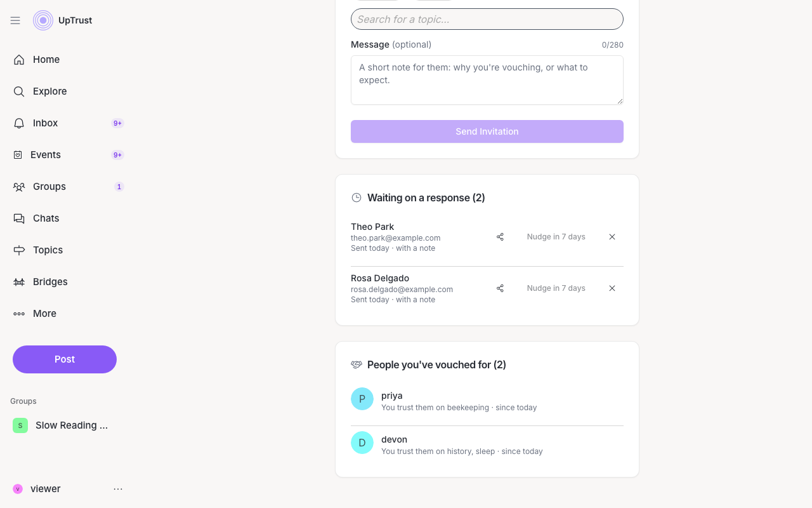Click into the Message text area
Image resolution: width=812 pixels, height=508 pixels.
[487, 80]
